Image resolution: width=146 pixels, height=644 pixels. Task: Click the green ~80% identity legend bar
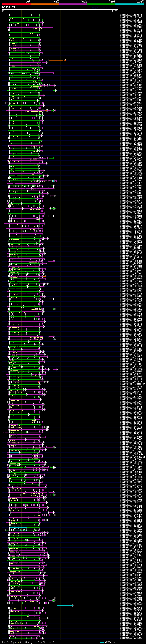pos(101,4)
